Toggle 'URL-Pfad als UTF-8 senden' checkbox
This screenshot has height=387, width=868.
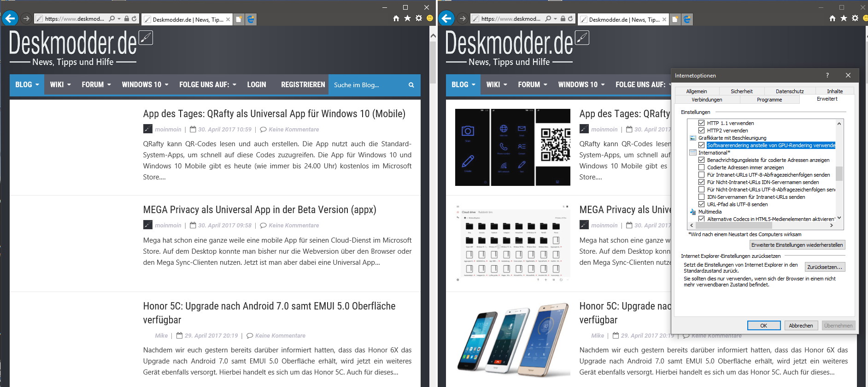[x=701, y=204]
